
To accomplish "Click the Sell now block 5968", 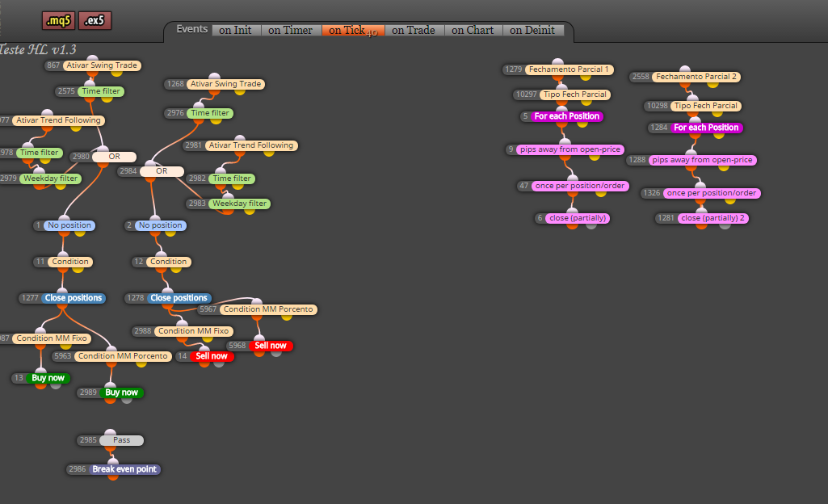I will pos(271,346).
